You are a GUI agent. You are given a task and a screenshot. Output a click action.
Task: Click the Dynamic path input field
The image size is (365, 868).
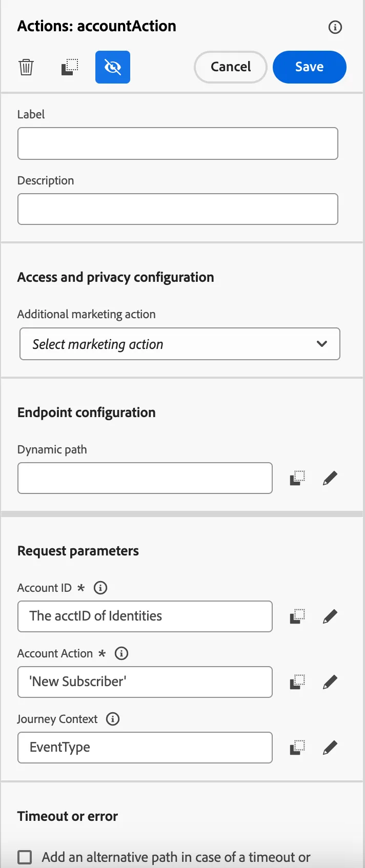pos(145,478)
